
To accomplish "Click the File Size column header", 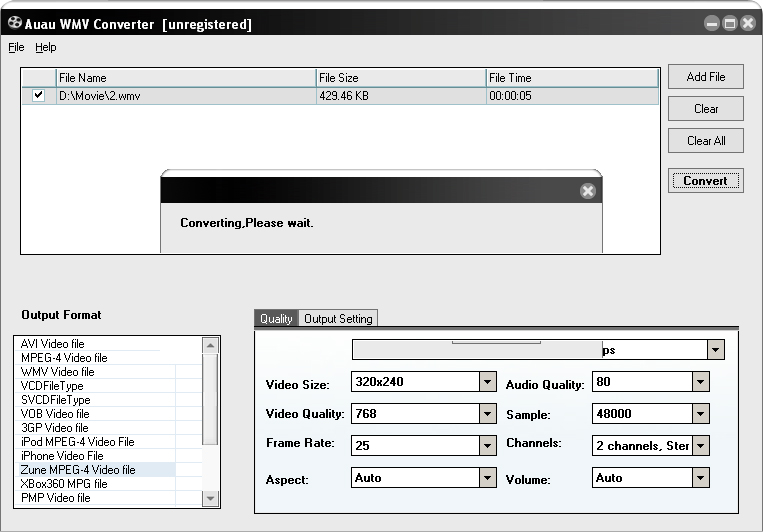I will click(401, 78).
